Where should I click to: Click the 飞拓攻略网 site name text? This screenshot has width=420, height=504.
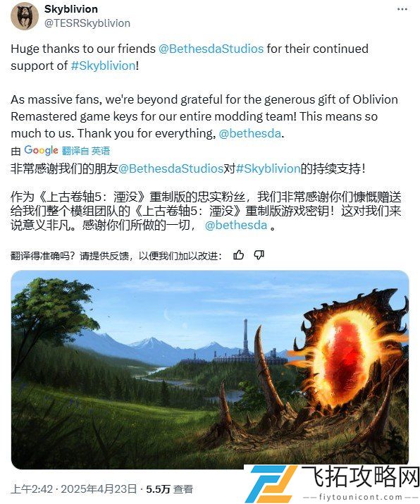[361, 477]
